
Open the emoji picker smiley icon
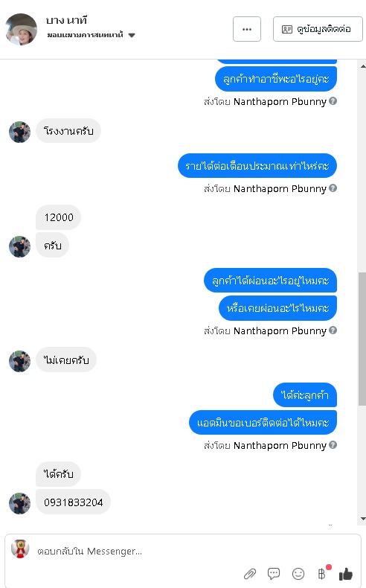pyautogui.click(x=298, y=574)
